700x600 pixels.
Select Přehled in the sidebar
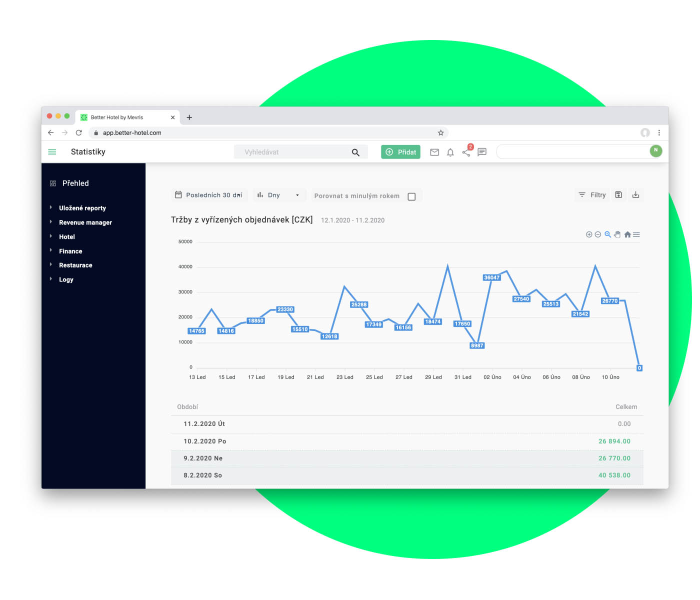coord(75,183)
